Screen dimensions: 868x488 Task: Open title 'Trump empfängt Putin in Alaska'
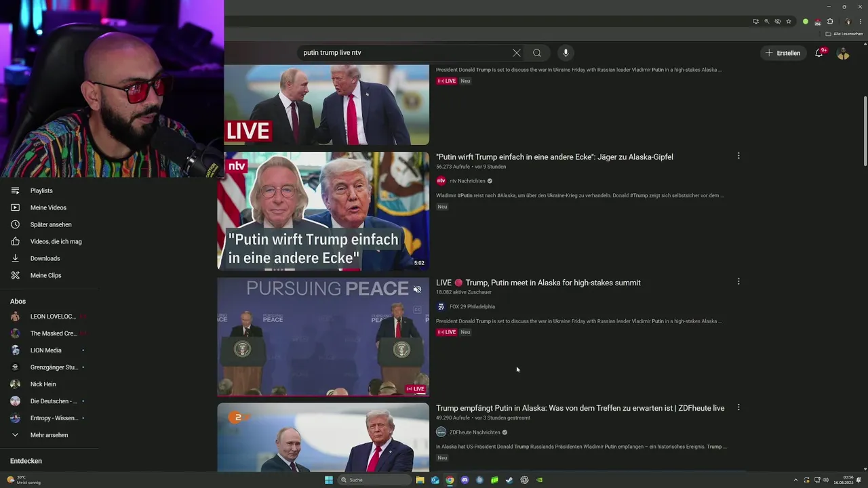click(580, 408)
